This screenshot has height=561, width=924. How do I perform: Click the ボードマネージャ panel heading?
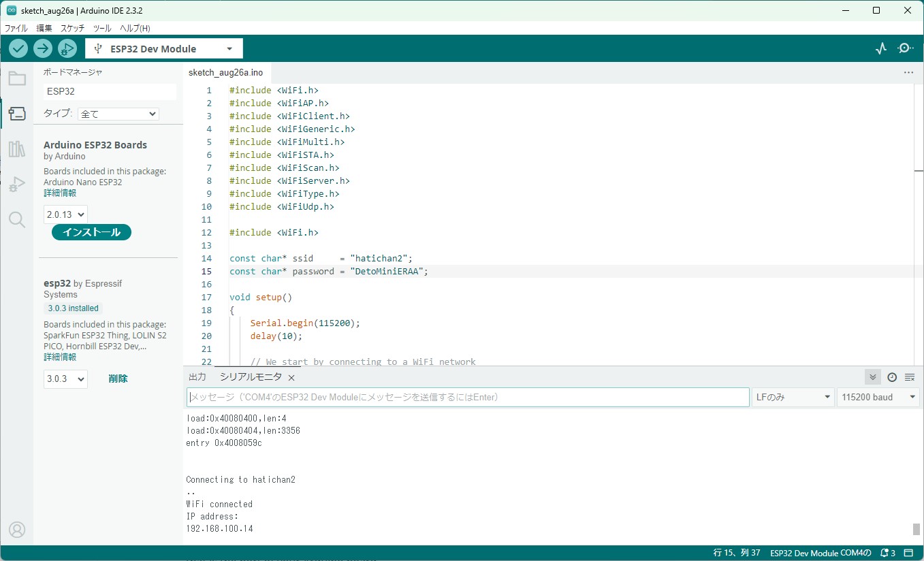coord(73,71)
